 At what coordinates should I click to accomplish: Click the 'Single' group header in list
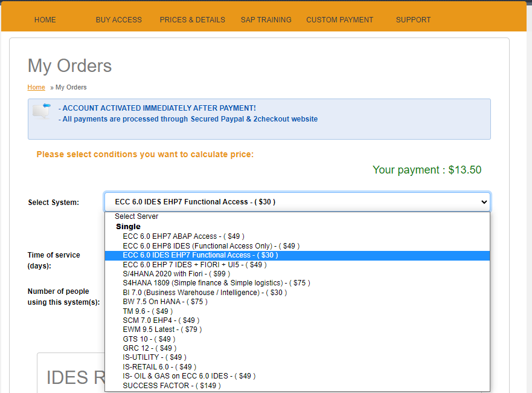[x=128, y=227]
